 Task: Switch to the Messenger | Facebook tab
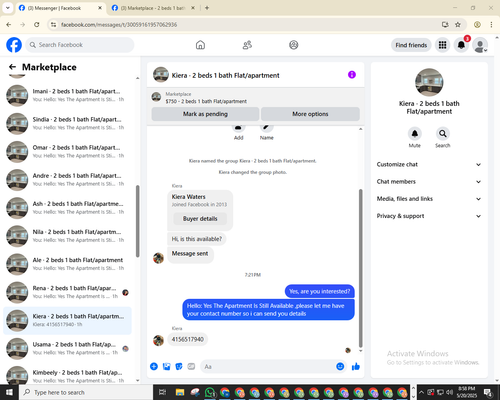point(60,8)
